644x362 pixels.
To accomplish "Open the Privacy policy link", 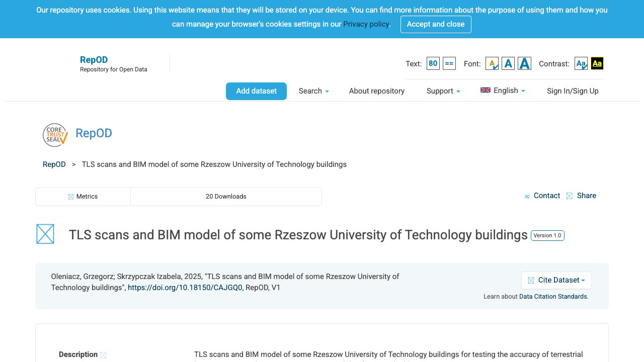I will pos(366,24).
